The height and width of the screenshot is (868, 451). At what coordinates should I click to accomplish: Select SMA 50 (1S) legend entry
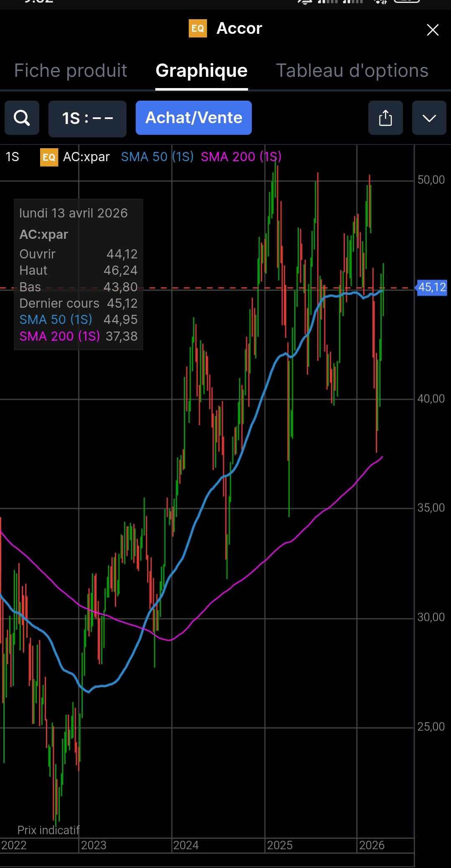point(157,157)
